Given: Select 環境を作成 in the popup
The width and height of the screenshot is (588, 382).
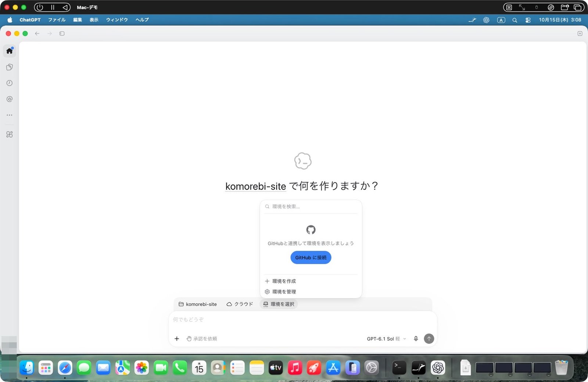Looking at the screenshot, I should click(311, 281).
